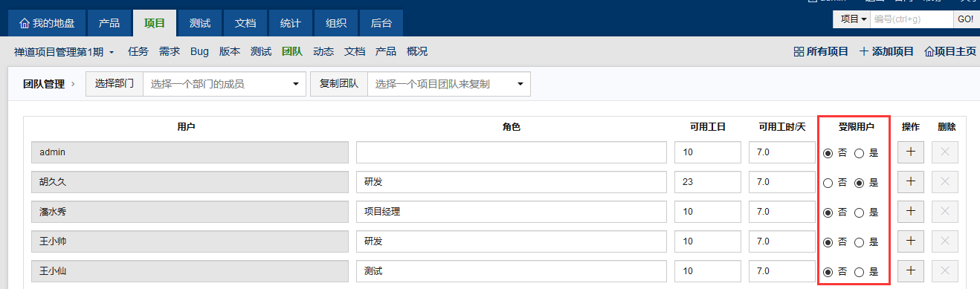The image size is (980, 289).
Task: Click the 角色 column header
Action: (x=512, y=127)
